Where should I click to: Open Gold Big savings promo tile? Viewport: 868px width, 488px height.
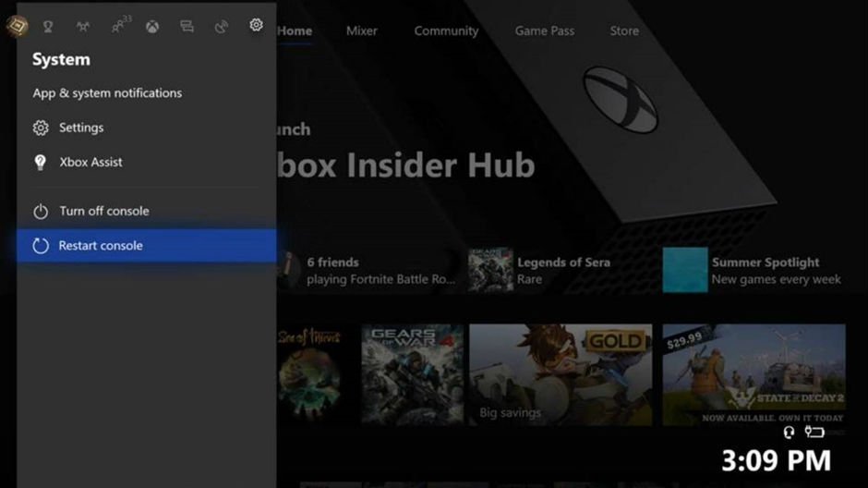(561, 375)
